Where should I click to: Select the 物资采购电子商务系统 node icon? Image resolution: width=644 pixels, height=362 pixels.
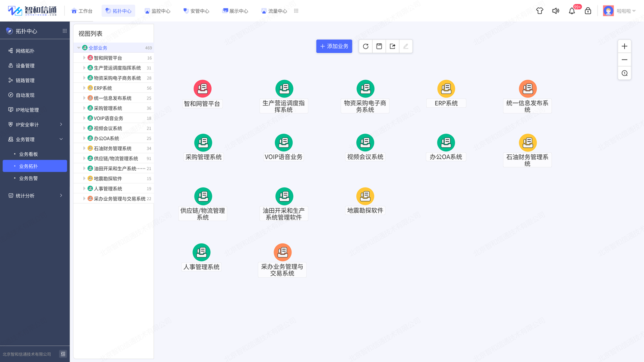coord(365,89)
